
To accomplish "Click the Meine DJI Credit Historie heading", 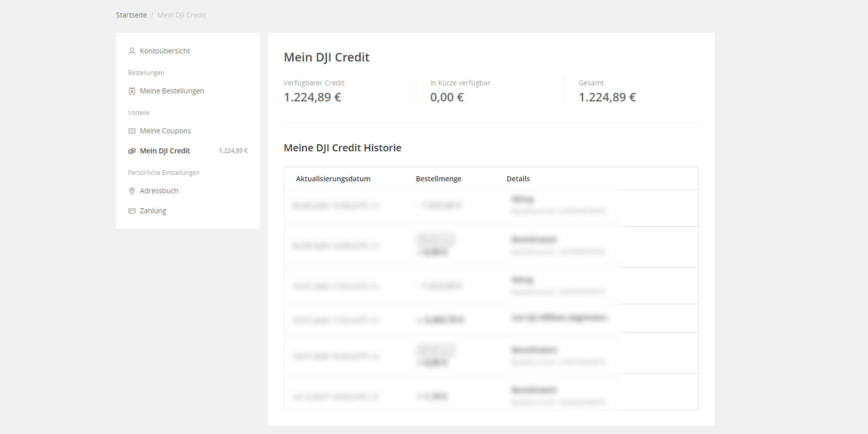I will pos(342,148).
